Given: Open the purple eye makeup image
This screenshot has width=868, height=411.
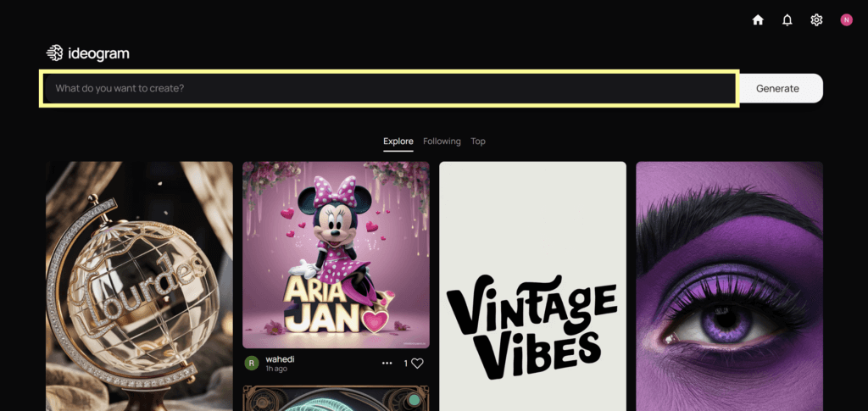Looking at the screenshot, I should pos(729,286).
